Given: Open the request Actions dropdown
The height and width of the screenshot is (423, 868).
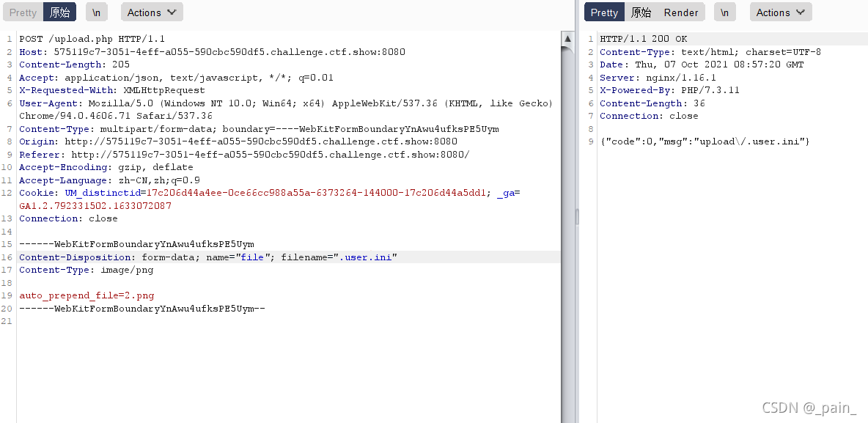Looking at the screenshot, I should (152, 12).
